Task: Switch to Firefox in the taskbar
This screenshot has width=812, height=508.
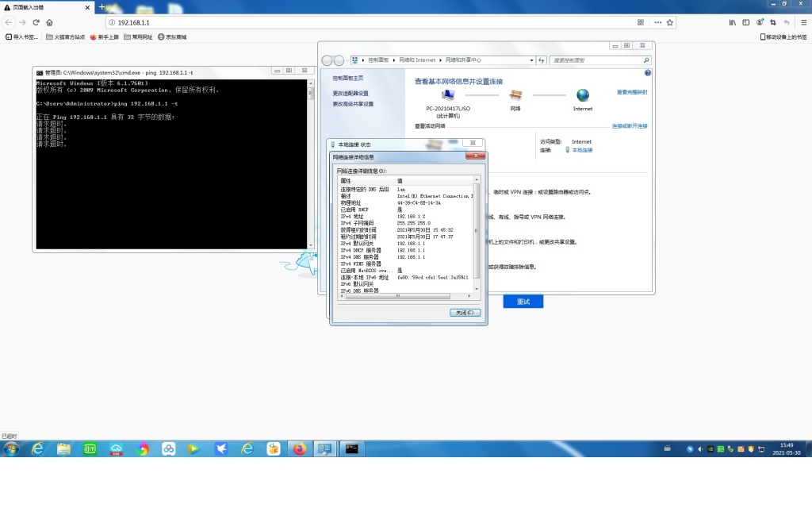Action: (x=299, y=449)
